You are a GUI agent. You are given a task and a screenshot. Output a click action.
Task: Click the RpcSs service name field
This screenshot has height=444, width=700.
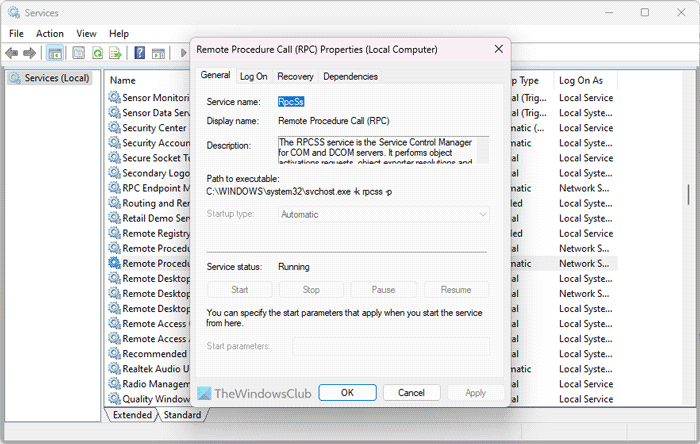[291, 102]
